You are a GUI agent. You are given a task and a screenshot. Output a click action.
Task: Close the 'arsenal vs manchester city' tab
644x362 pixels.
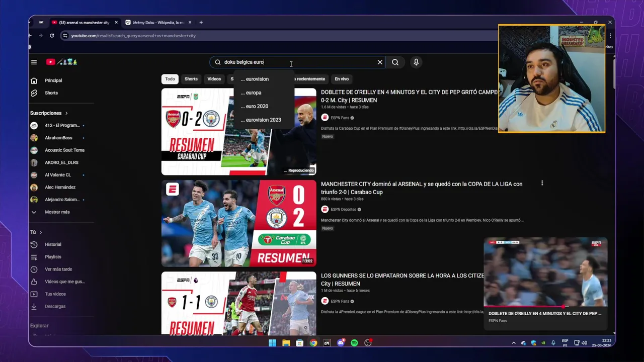116,23
